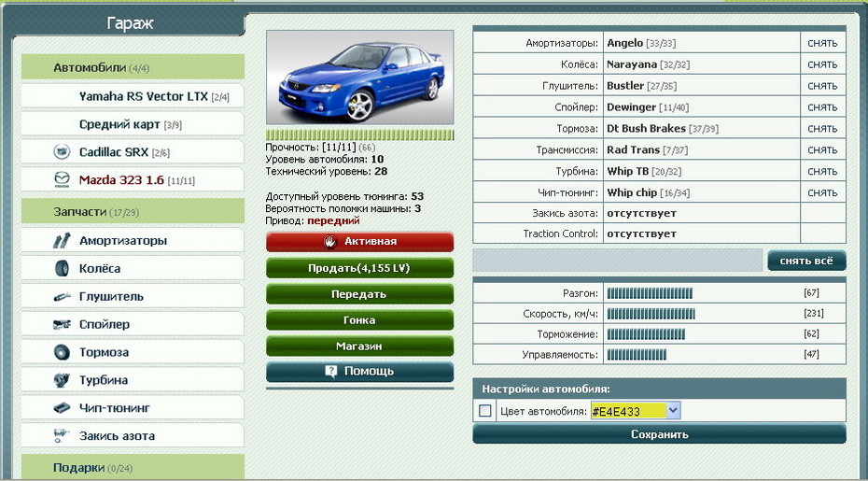Click the Angelo part name

pos(625,43)
